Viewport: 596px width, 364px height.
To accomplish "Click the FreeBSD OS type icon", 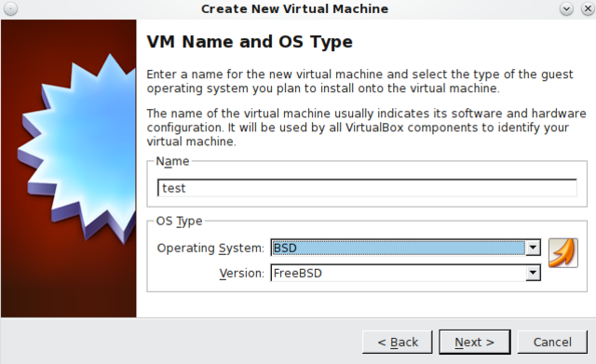I will click(x=562, y=253).
